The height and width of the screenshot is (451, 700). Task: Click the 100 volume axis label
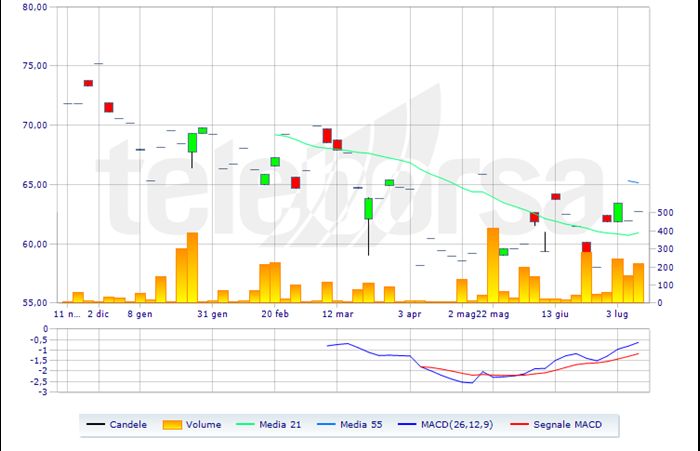[x=665, y=285]
